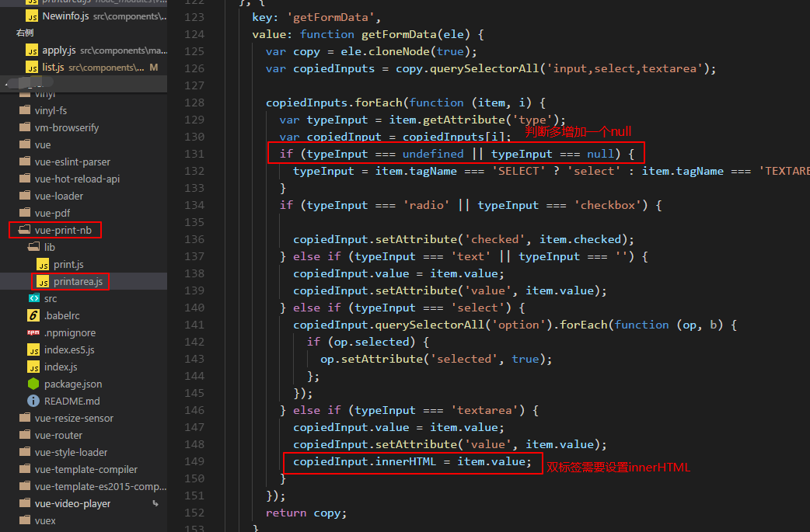Select printarea.js in the file tree
Image resolution: width=810 pixels, height=532 pixels.
pyautogui.click(x=78, y=281)
